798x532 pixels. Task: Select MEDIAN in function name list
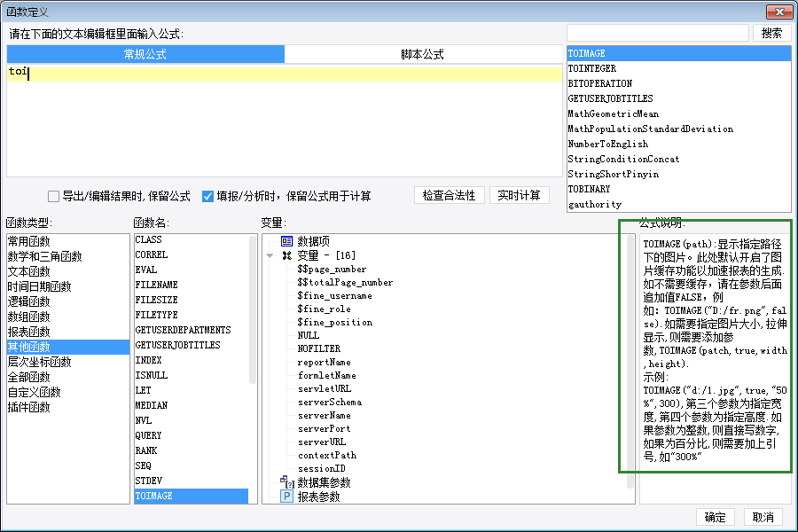[192, 405]
